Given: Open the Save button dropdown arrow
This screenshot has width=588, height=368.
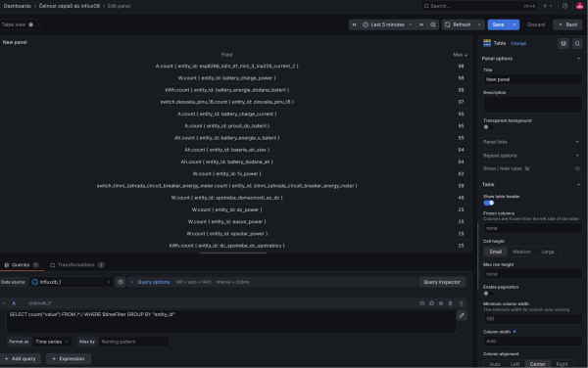Looking at the screenshot, I should pyautogui.click(x=514, y=24).
